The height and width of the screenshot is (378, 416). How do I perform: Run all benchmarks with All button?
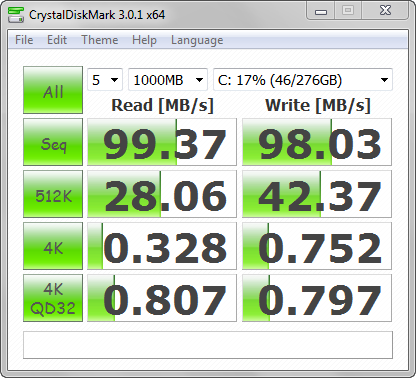[53, 90]
